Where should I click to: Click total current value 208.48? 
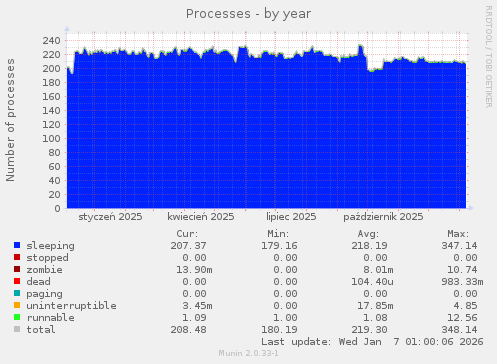tap(188, 330)
